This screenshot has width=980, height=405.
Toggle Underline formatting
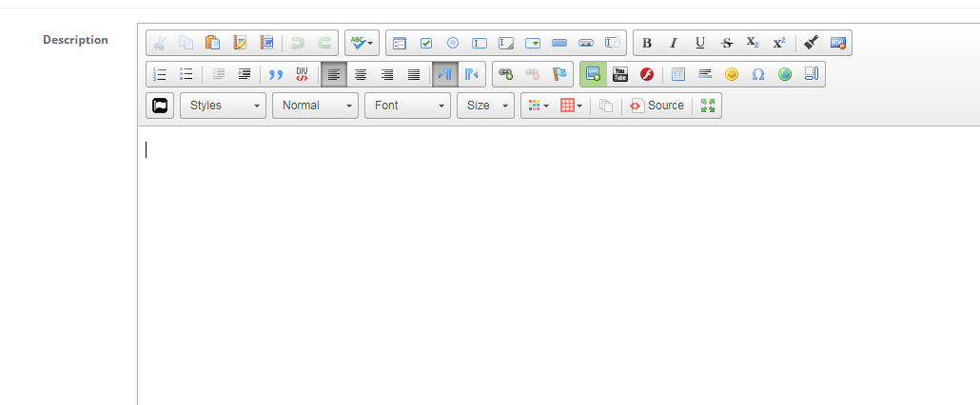[700, 43]
